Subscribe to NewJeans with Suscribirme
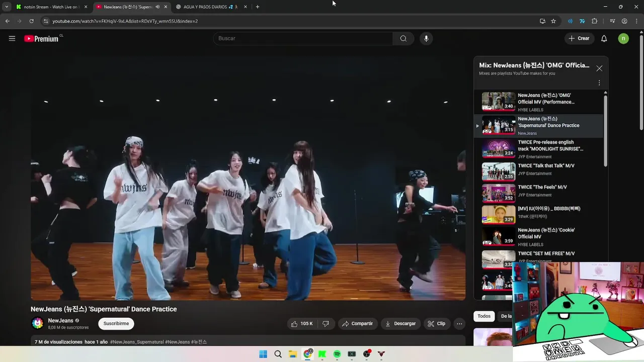 116,324
